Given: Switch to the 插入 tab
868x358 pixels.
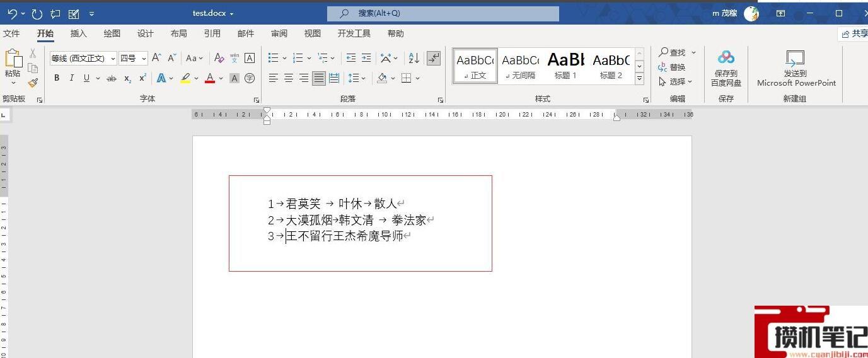Looking at the screenshot, I should pyautogui.click(x=79, y=33).
